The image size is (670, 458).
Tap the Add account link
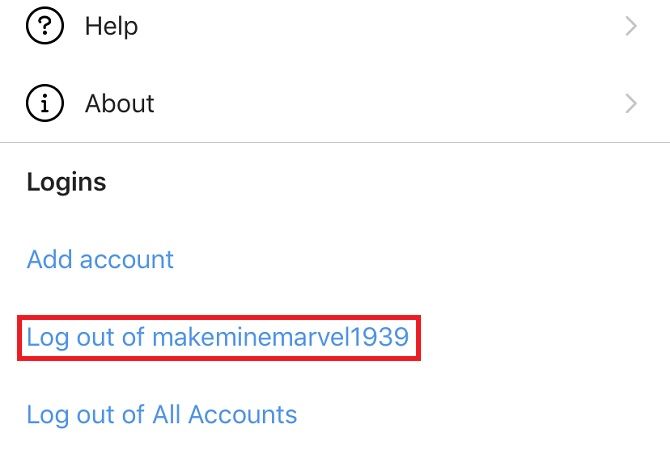click(x=100, y=259)
